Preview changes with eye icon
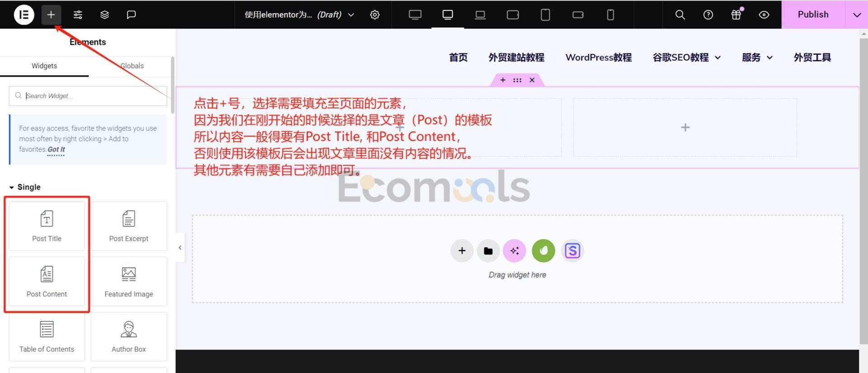The width and height of the screenshot is (868, 373). tap(764, 14)
